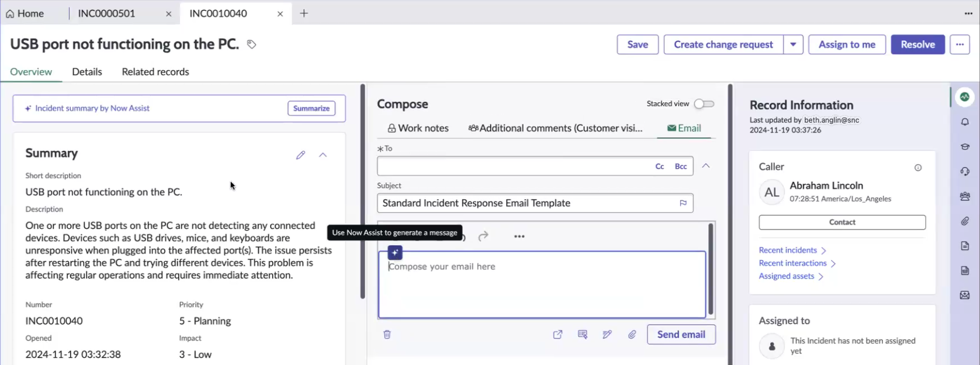Click the incident number INC0010040 value
This screenshot has height=365, width=980.
tap(54, 321)
